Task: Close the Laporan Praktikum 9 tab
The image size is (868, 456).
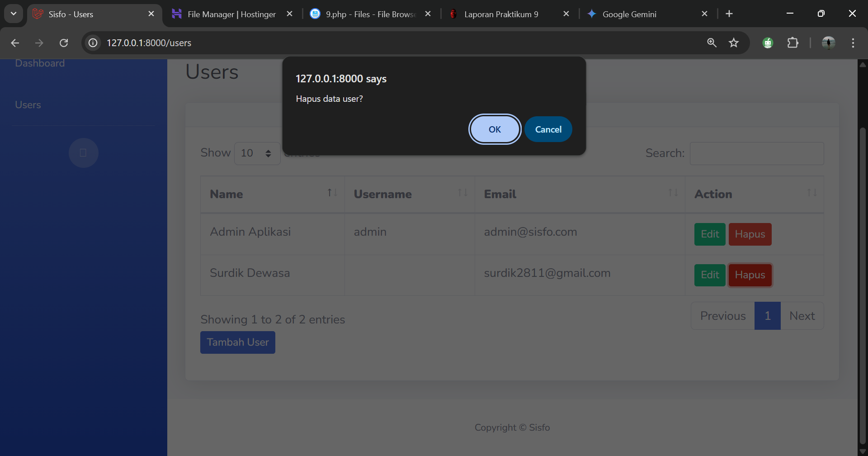Action: coord(566,14)
